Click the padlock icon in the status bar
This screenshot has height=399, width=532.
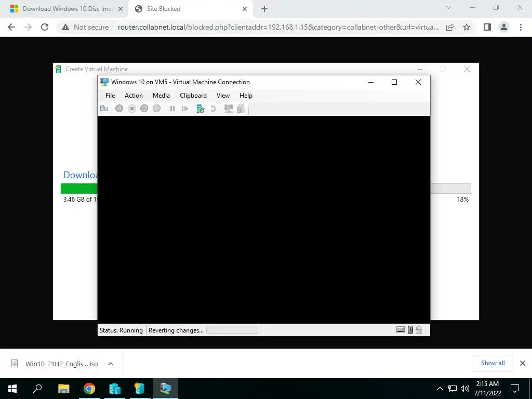(x=419, y=330)
